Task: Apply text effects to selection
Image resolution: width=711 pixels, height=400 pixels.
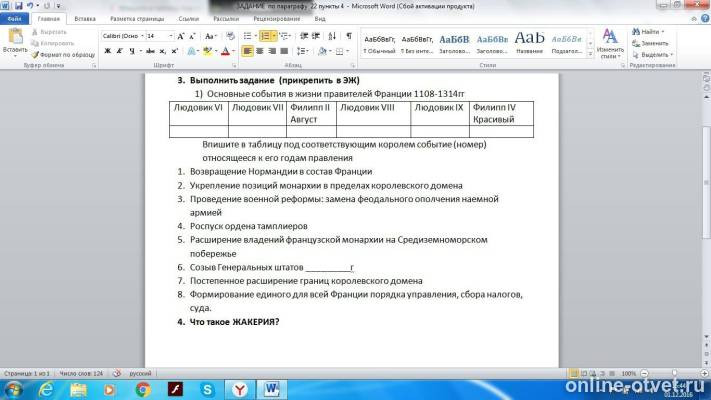Action: tap(192, 51)
